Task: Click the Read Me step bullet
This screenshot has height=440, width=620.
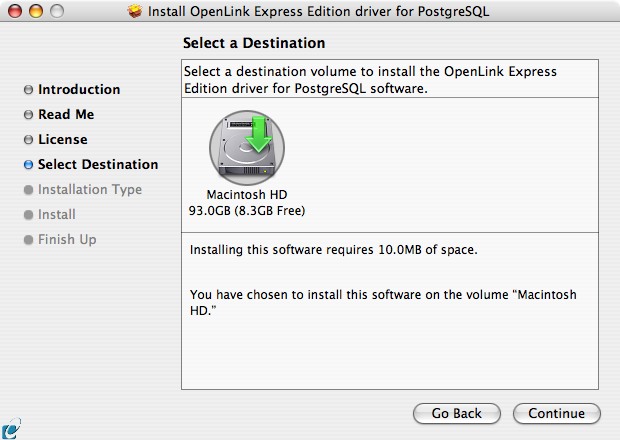Action: coord(28,115)
